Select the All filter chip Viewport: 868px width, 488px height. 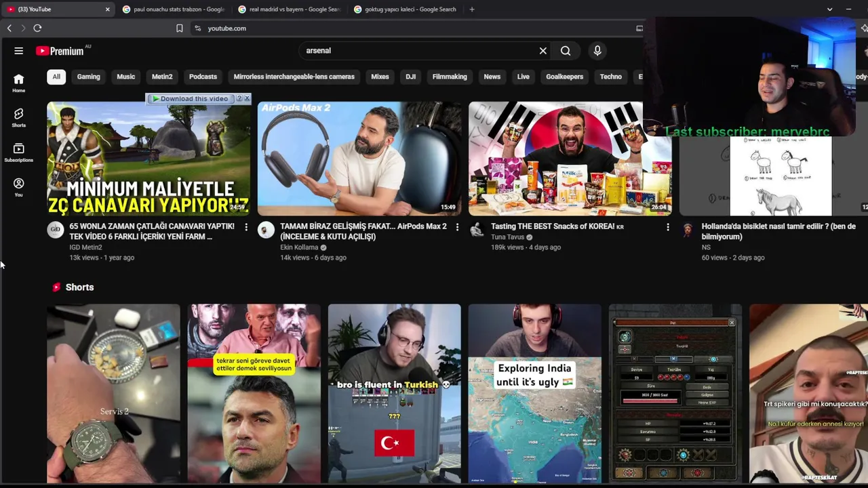click(56, 77)
